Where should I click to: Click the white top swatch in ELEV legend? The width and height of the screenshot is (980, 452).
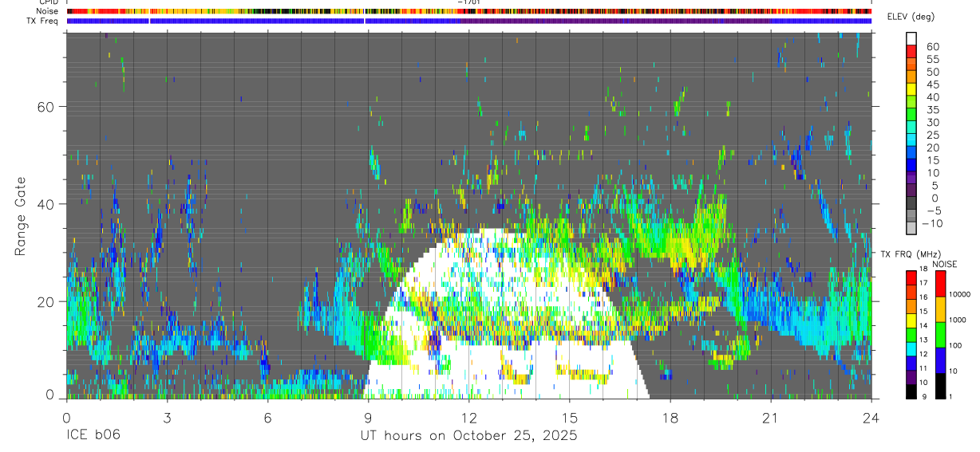coord(911,38)
